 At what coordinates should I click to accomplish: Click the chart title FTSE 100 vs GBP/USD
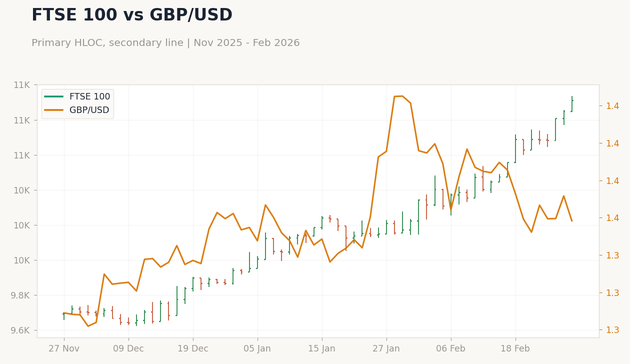132,15
